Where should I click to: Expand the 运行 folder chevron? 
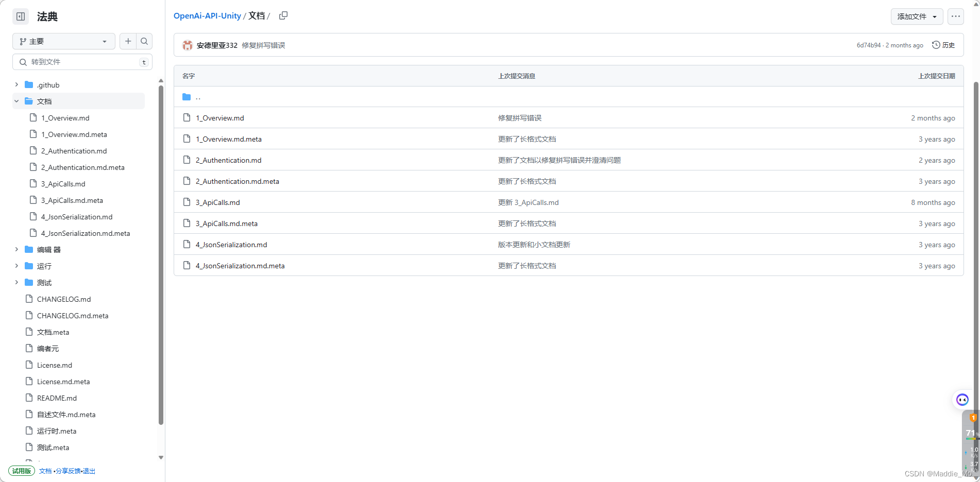(16, 266)
